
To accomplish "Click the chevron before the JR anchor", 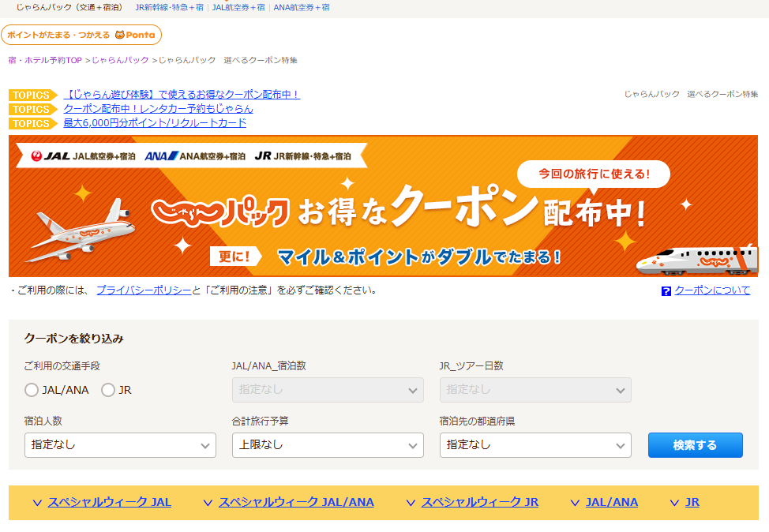I will [x=674, y=503].
